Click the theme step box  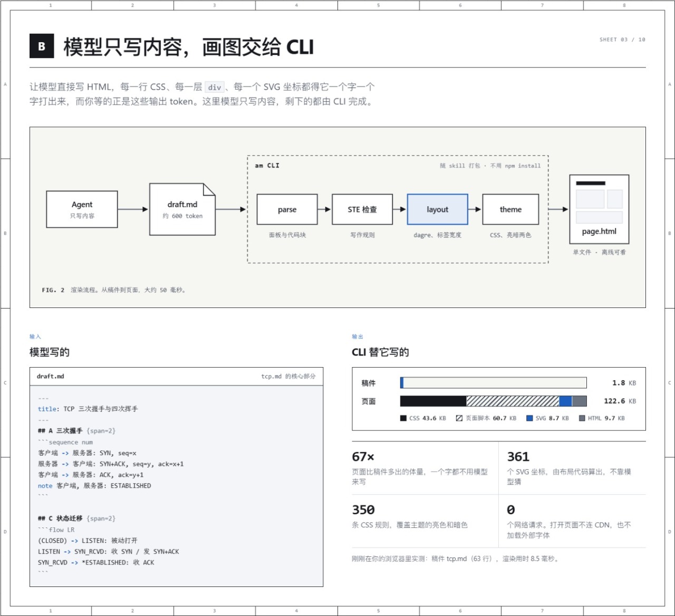pos(510,209)
